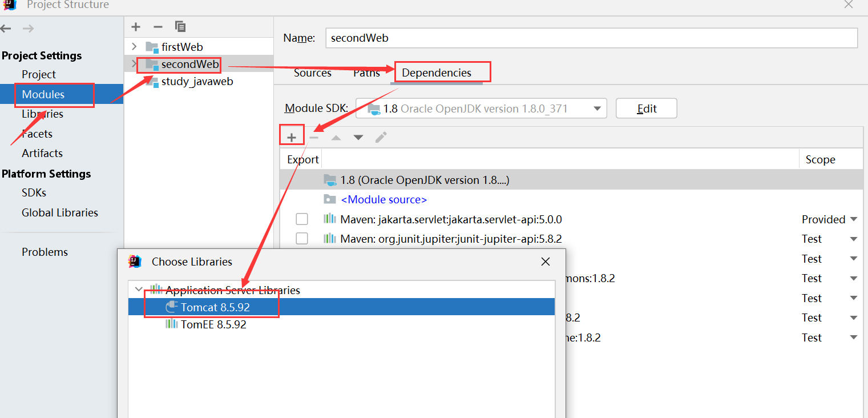Open the Test scope dropdown on the last dependency row
Viewport: 868px width, 418px height.
(854, 337)
